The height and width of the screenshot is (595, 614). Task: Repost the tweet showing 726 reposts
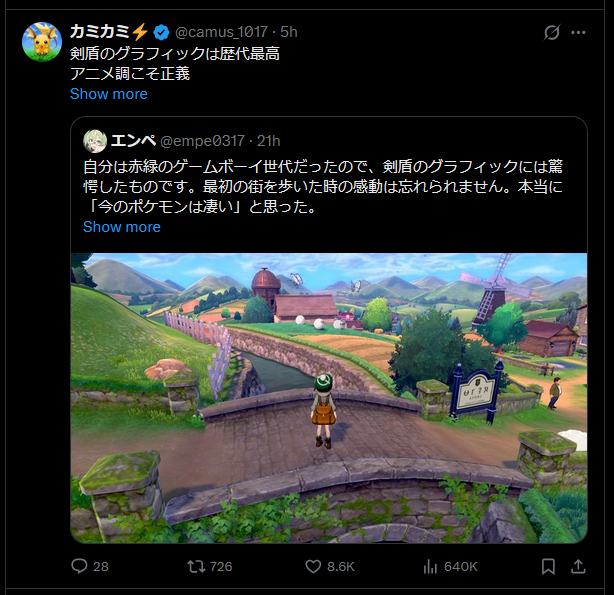195,566
